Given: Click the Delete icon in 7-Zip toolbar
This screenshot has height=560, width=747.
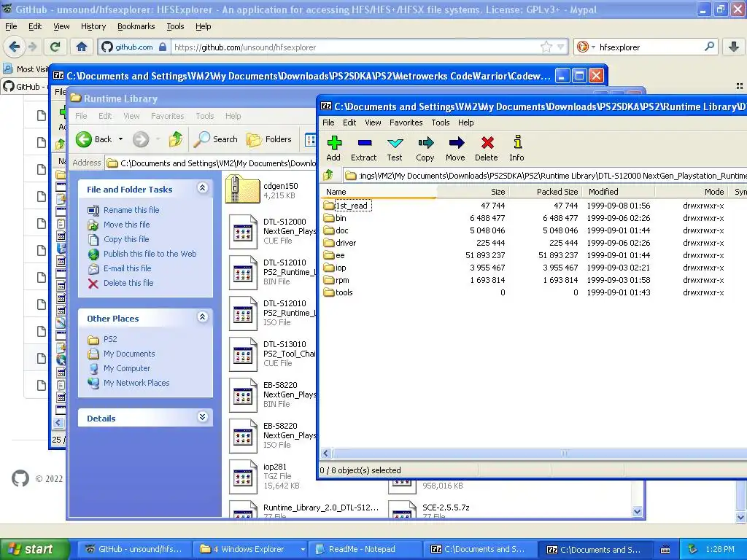Looking at the screenshot, I should click(487, 148).
